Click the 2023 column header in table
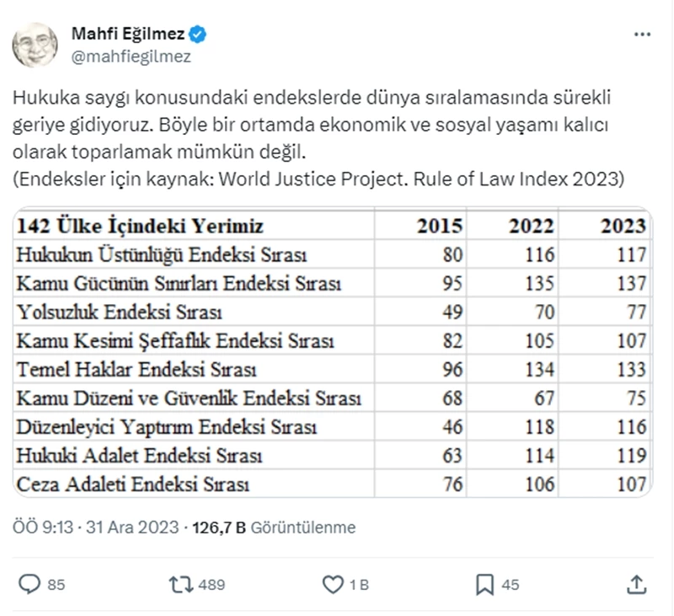674x616 pixels. 623,226
